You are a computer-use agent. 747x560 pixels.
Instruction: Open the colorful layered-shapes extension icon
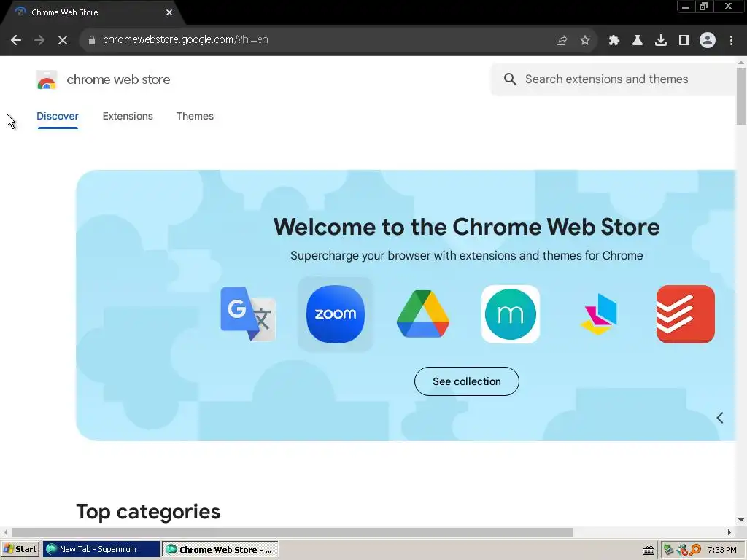tap(598, 314)
